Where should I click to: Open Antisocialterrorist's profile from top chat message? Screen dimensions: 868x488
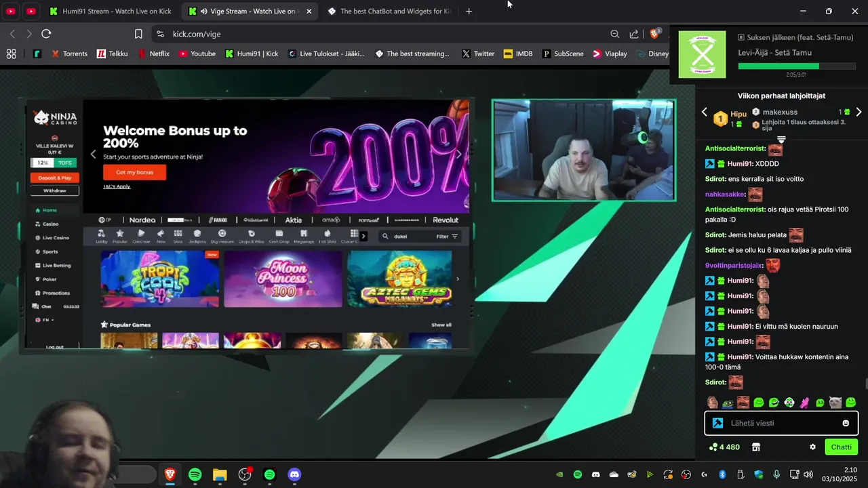(x=735, y=148)
